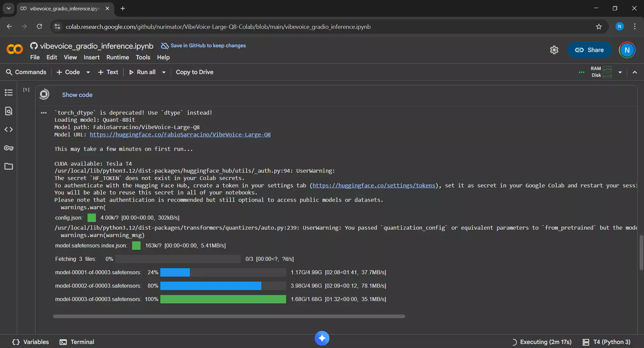Open the Secrets panel
This screenshot has height=348, width=644.
click(8, 148)
